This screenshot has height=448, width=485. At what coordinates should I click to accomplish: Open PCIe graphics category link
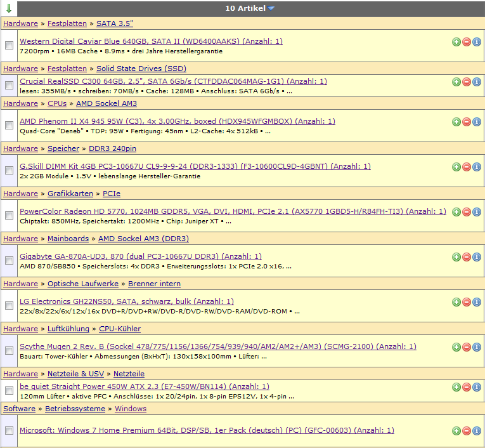coord(112,194)
